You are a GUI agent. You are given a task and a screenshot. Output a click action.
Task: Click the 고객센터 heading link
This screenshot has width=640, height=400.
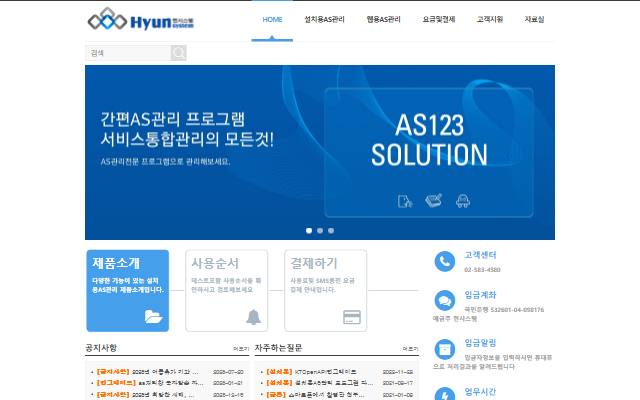480,255
